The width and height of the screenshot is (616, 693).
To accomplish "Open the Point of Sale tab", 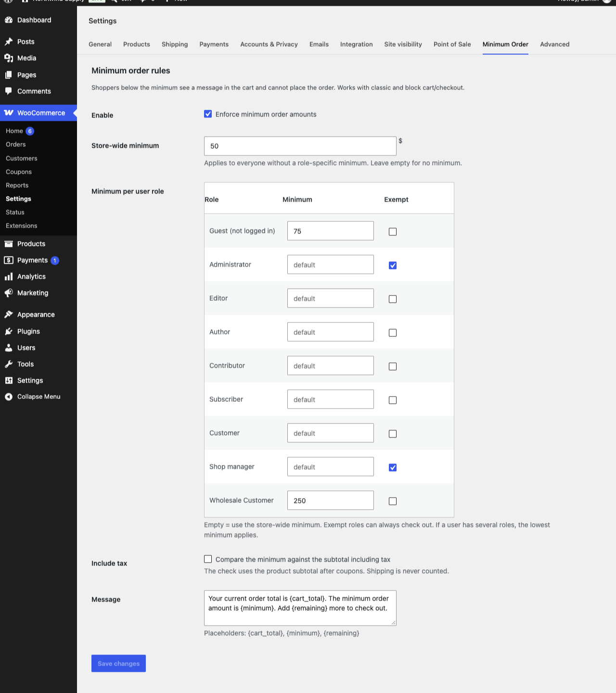I will [452, 44].
